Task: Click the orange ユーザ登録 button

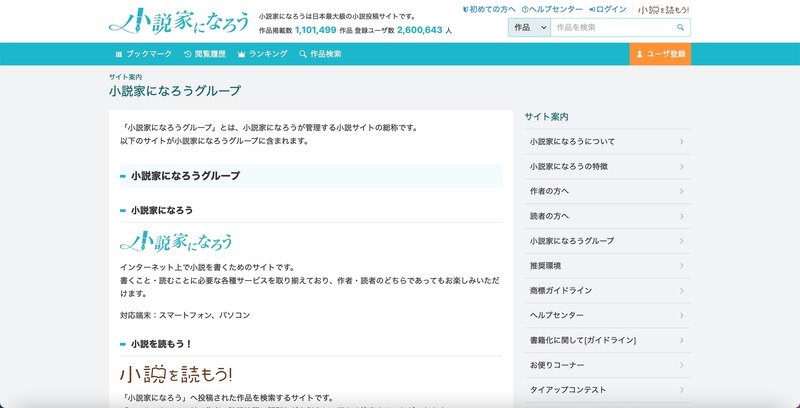Action: tap(660, 54)
